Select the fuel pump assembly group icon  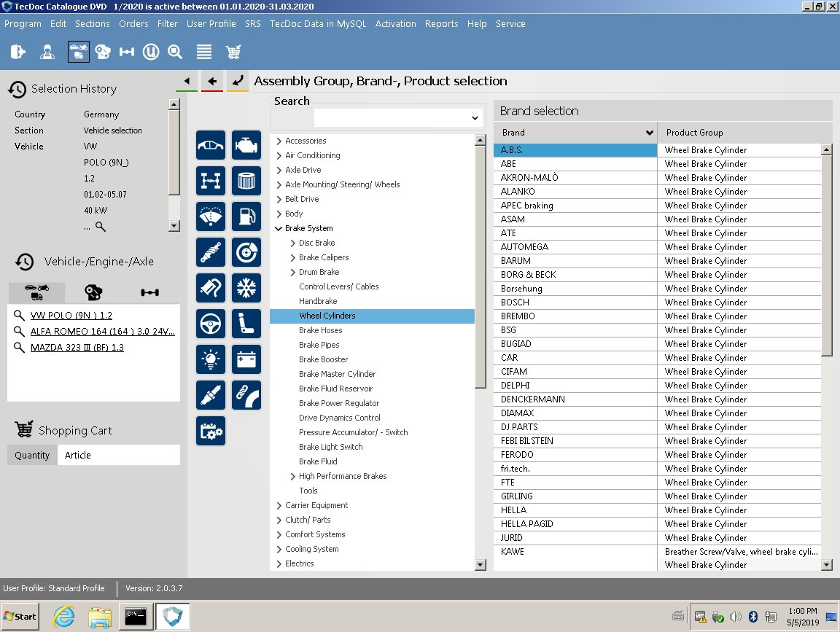[246, 216]
